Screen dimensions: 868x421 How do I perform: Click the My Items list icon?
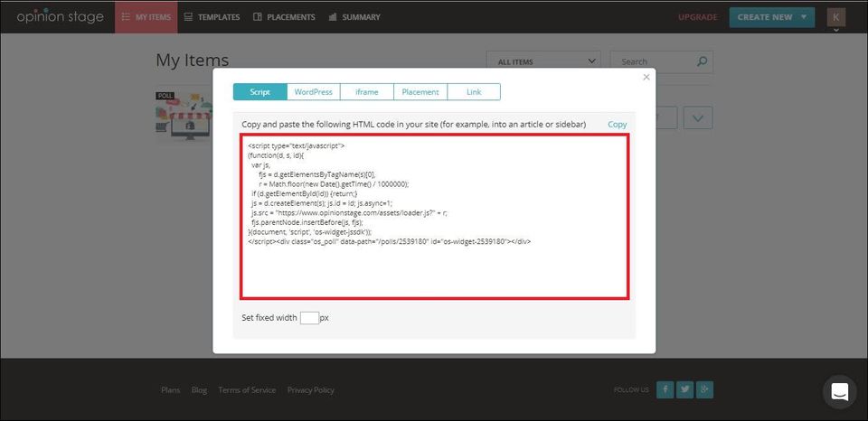pos(126,17)
